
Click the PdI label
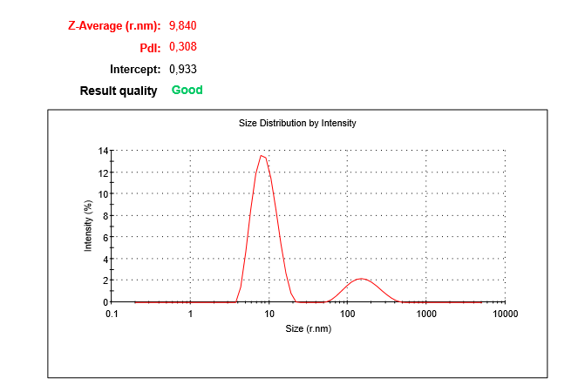(151, 47)
